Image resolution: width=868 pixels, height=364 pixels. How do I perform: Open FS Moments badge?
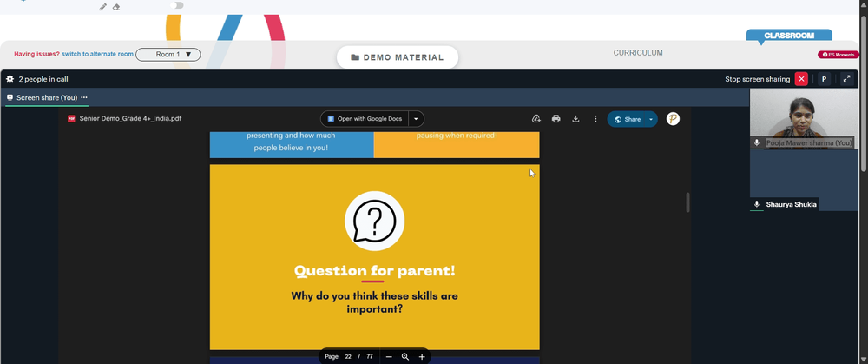pyautogui.click(x=838, y=54)
